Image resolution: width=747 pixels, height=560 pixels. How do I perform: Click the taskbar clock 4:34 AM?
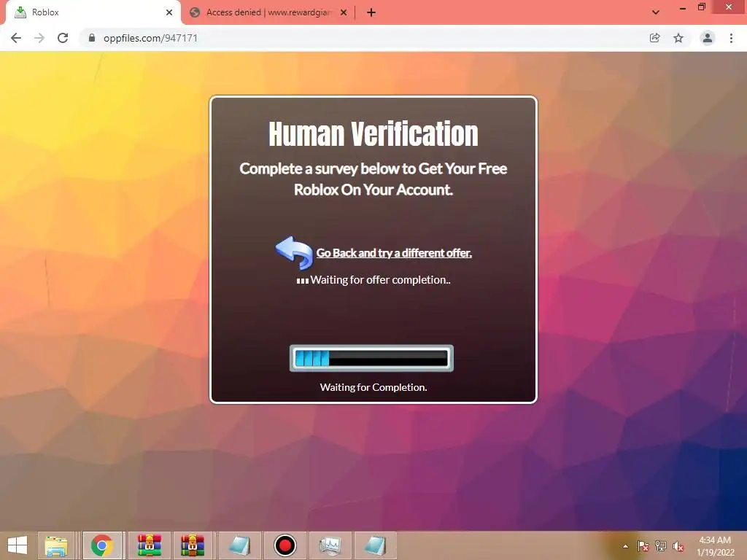[715, 545]
